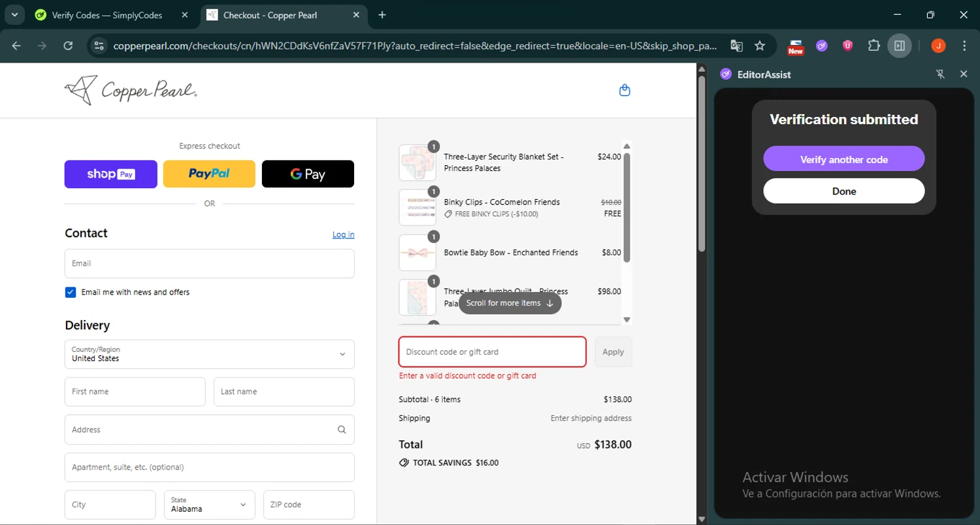980x525 pixels.
Task: Click the Log in link
Action: [344, 234]
